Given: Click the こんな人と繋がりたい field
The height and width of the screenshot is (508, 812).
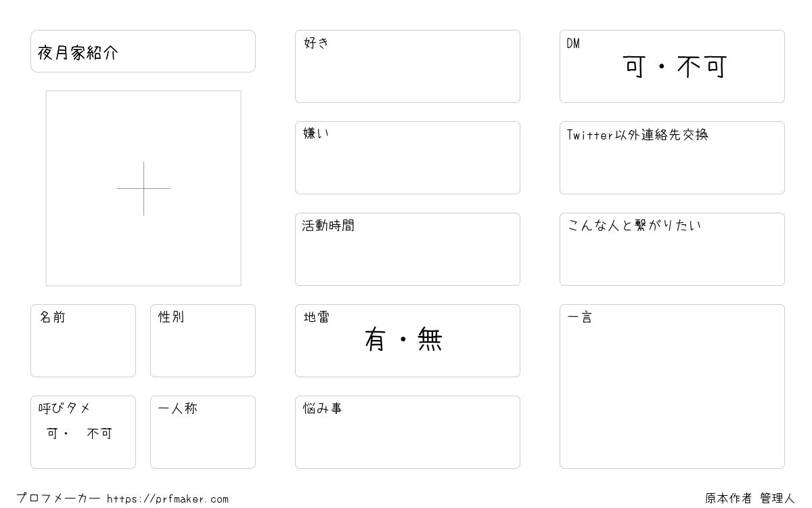Looking at the screenshot, I should click(x=672, y=249).
